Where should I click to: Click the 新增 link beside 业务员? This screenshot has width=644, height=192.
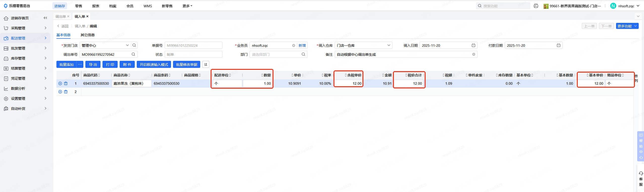click(x=302, y=45)
